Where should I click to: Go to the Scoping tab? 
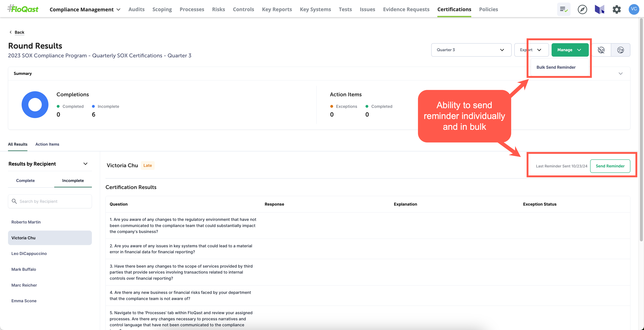pos(162,9)
